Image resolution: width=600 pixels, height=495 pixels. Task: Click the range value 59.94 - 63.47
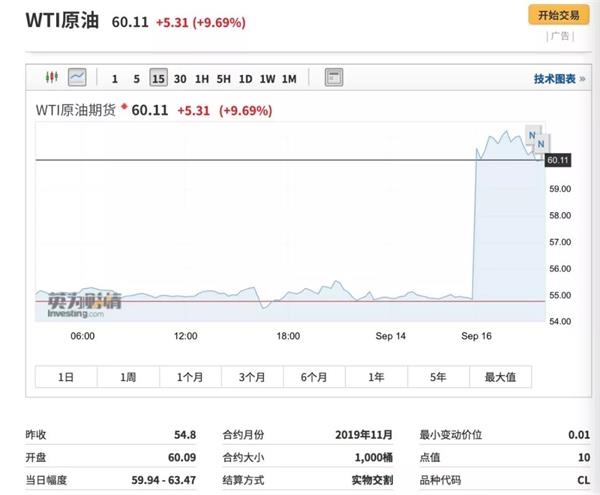coord(164,480)
